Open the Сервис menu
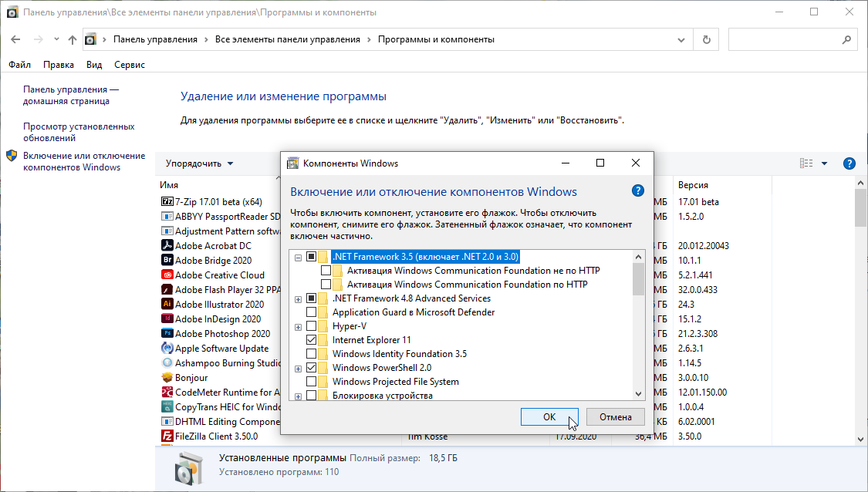868x492 pixels. tap(129, 65)
